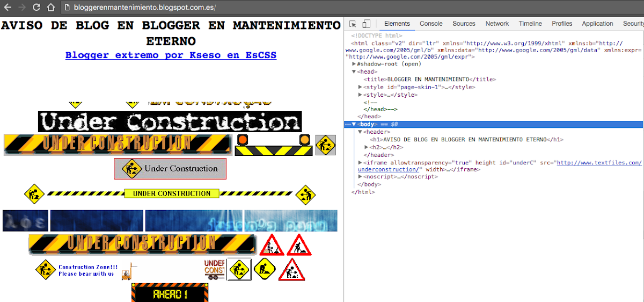Image resolution: width=644 pixels, height=302 pixels.
Task: Select the closing </body> tag line
Action: [x=369, y=184]
